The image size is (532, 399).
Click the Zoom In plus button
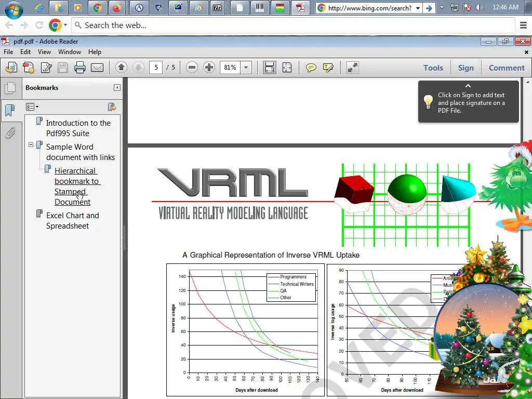(209, 68)
